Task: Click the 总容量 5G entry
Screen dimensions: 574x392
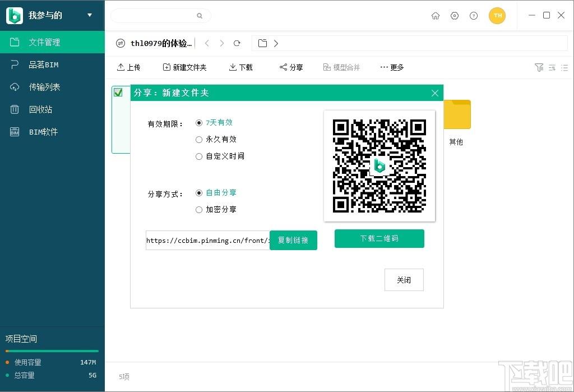Action: click(51, 375)
